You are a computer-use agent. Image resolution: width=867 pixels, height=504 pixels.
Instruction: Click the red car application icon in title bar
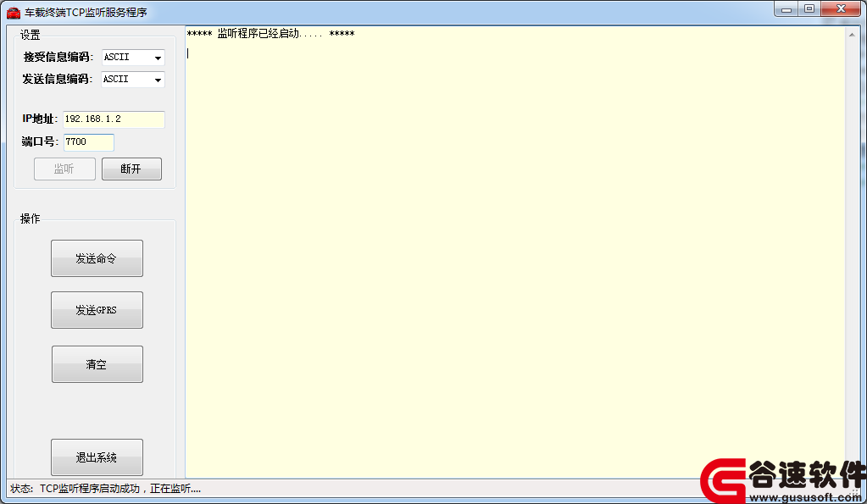14,12
